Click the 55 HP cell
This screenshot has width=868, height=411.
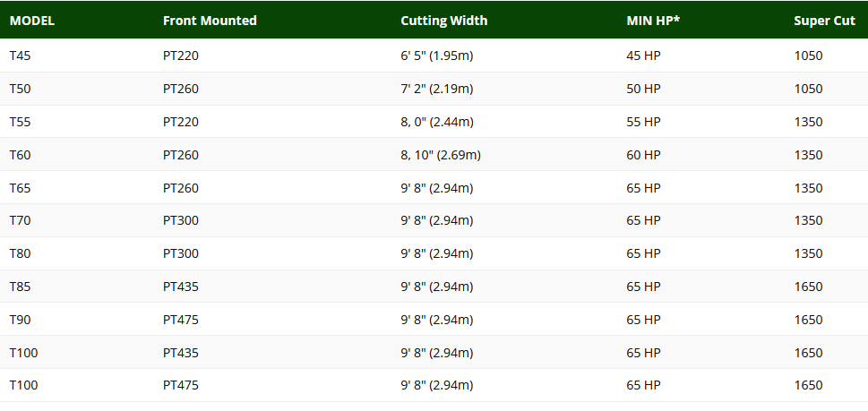643,122
